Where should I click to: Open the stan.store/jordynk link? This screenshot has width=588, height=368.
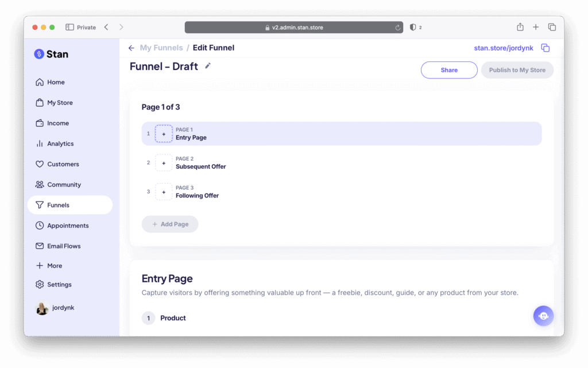503,48
